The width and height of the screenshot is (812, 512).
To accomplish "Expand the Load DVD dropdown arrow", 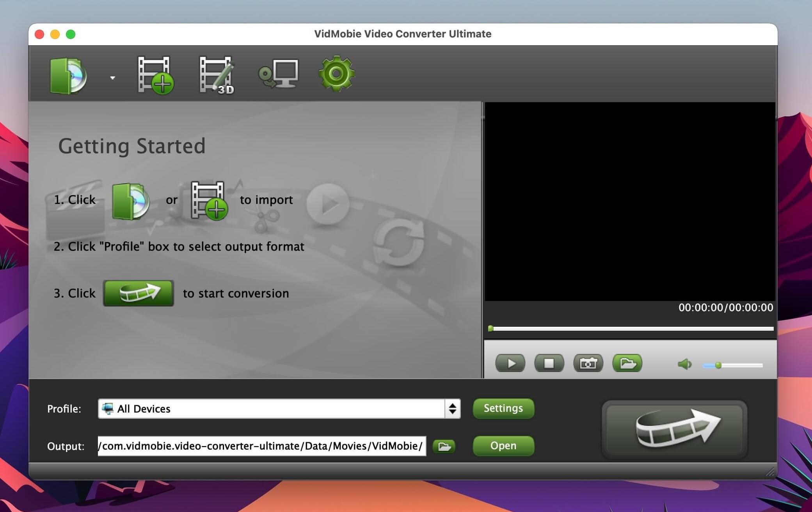I will pyautogui.click(x=112, y=78).
